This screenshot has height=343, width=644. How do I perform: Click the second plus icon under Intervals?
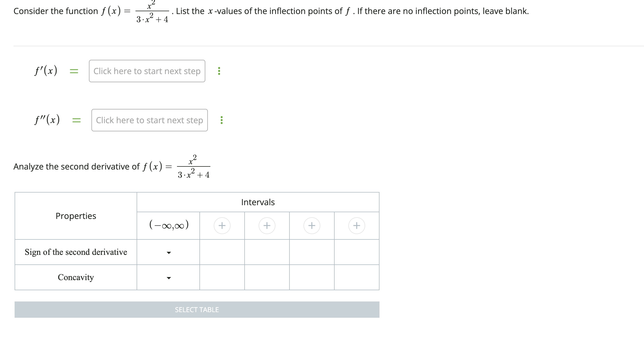(x=266, y=225)
